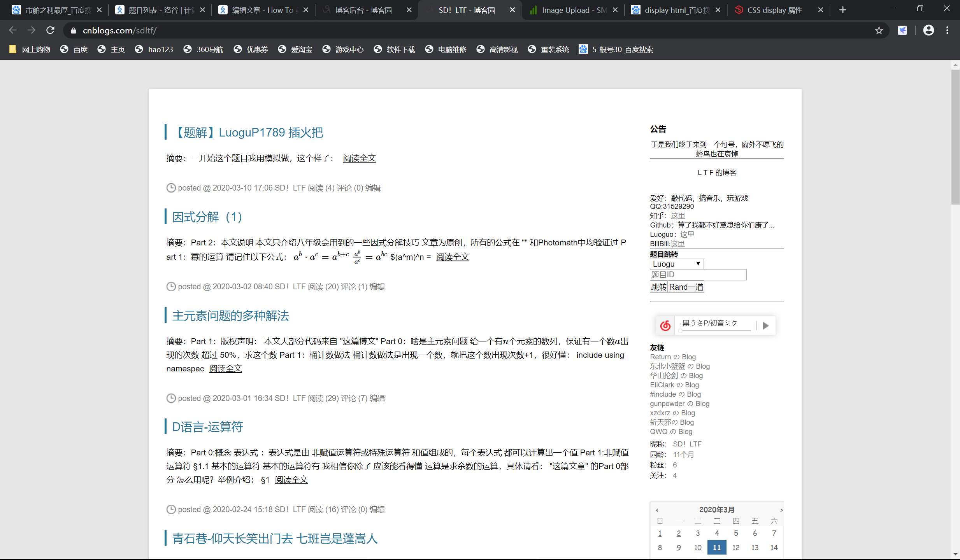Screen dimensions: 960x560
Task: Open the post 【题解】LuoguP1789 插火把
Action: [x=247, y=132]
